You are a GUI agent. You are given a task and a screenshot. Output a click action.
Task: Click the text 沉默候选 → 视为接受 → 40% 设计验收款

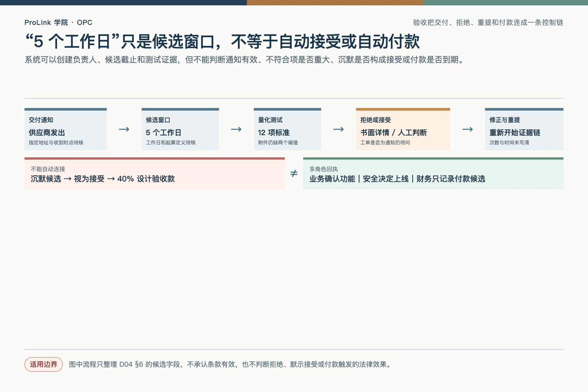103,179
